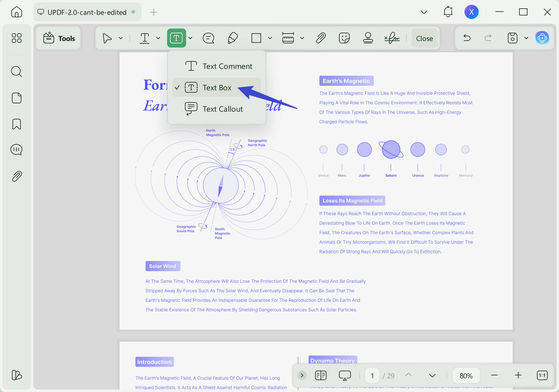Go to next page arrow
The width and height of the screenshot is (559, 392).
click(432, 375)
